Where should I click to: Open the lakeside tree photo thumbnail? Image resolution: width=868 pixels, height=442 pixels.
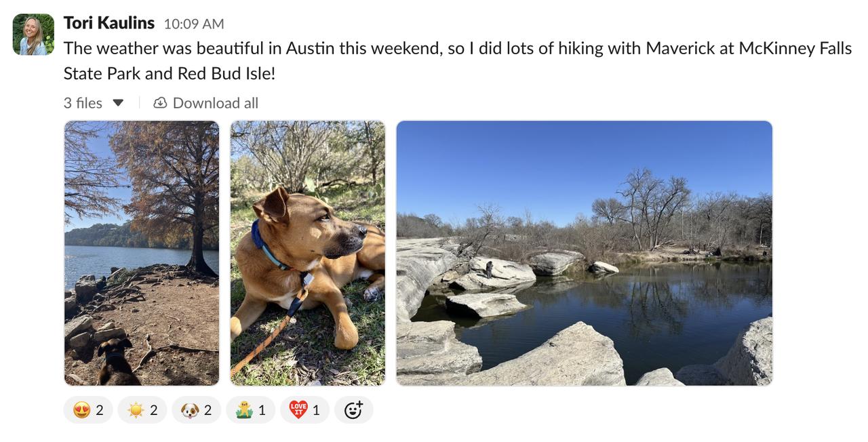(142, 253)
